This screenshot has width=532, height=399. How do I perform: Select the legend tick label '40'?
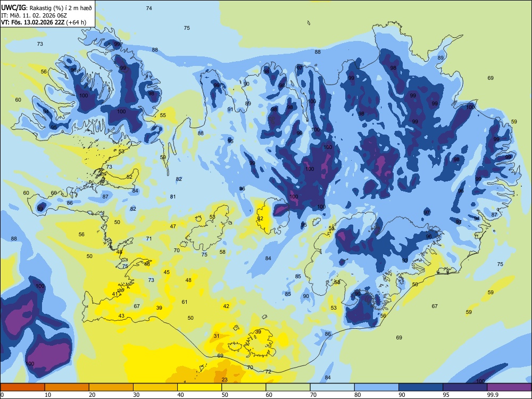180,395
